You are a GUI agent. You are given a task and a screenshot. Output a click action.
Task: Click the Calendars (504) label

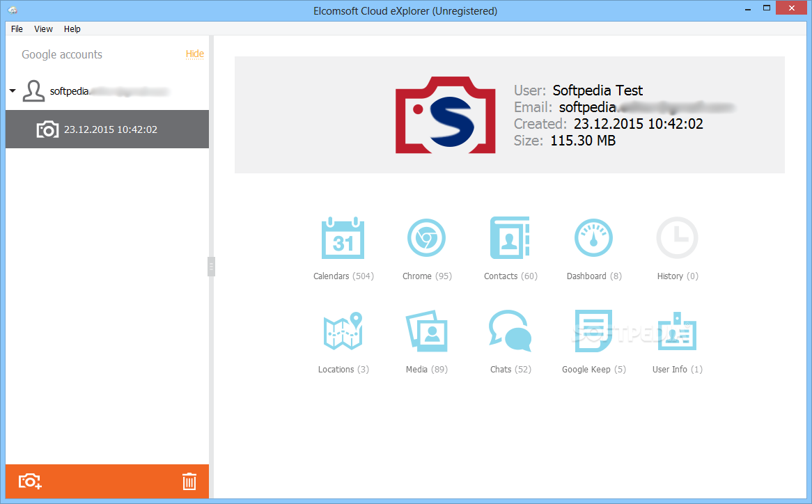[x=343, y=276]
